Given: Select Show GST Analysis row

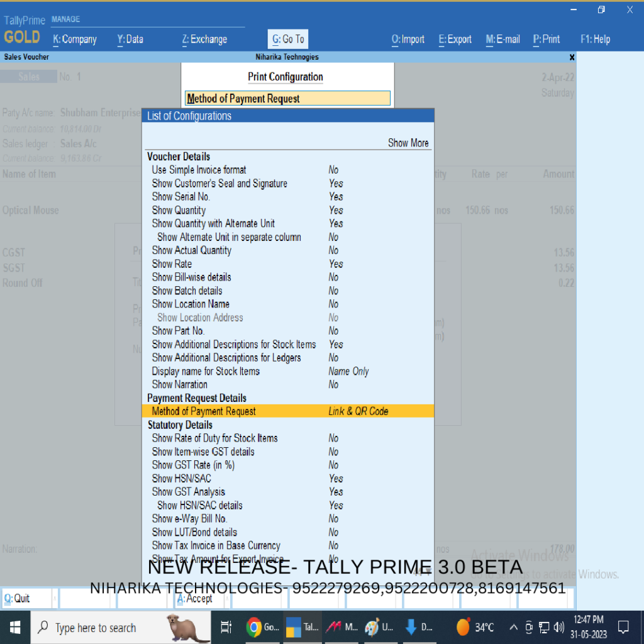Looking at the screenshot, I should click(287, 492).
